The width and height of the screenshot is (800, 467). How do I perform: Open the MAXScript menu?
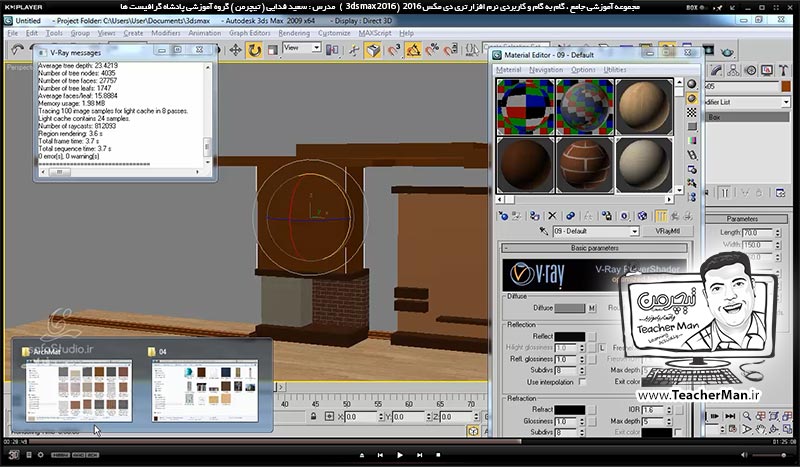[x=375, y=33]
